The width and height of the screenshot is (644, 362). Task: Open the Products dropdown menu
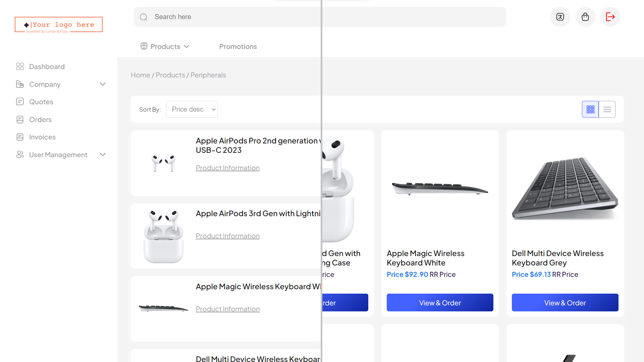(x=165, y=47)
